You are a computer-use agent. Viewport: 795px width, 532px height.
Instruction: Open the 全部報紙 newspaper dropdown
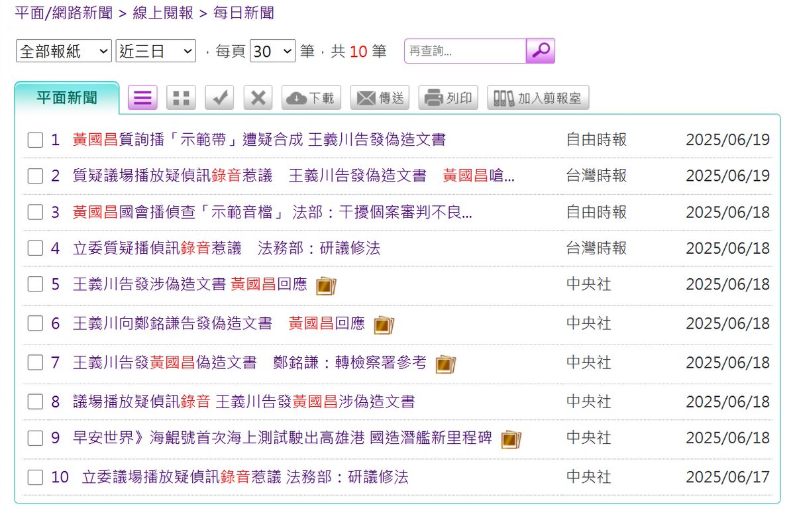coord(64,51)
